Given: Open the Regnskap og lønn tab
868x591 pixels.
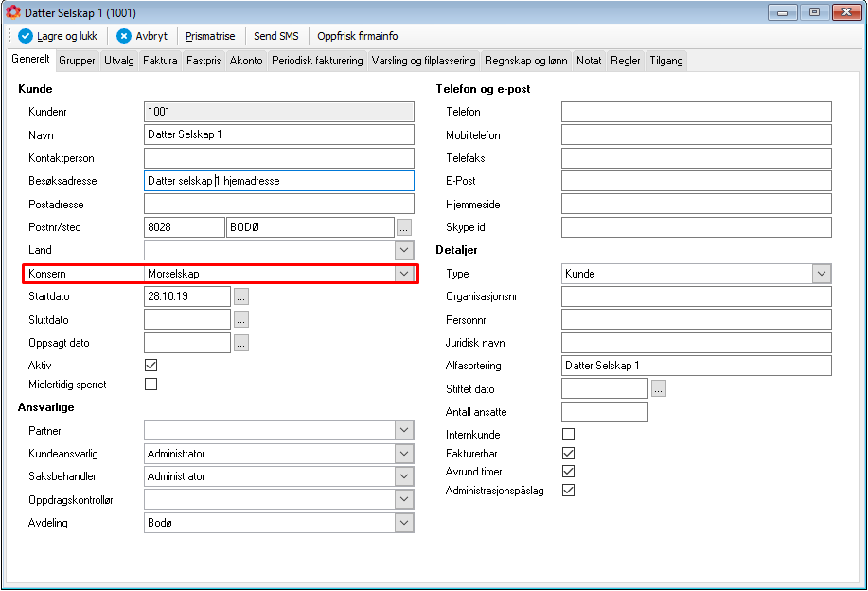Looking at the screenshot, I should pyautogui.click(x=526, y=61).
